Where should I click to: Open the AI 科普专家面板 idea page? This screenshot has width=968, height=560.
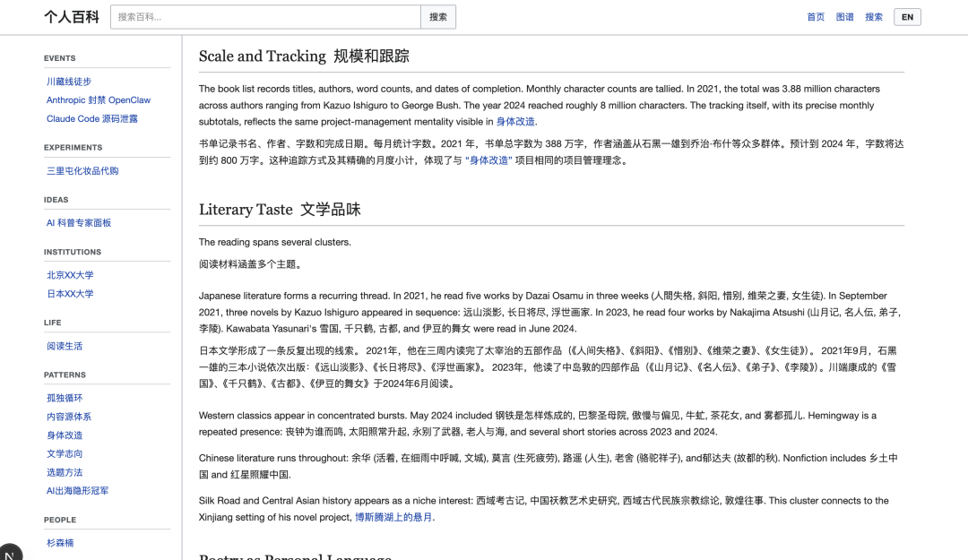[81, 222]
